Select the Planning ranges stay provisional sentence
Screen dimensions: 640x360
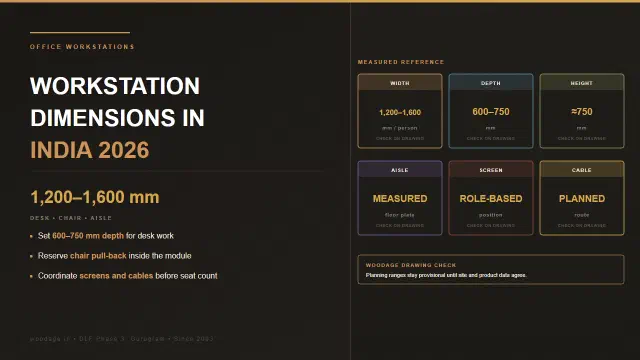point(446,276)
